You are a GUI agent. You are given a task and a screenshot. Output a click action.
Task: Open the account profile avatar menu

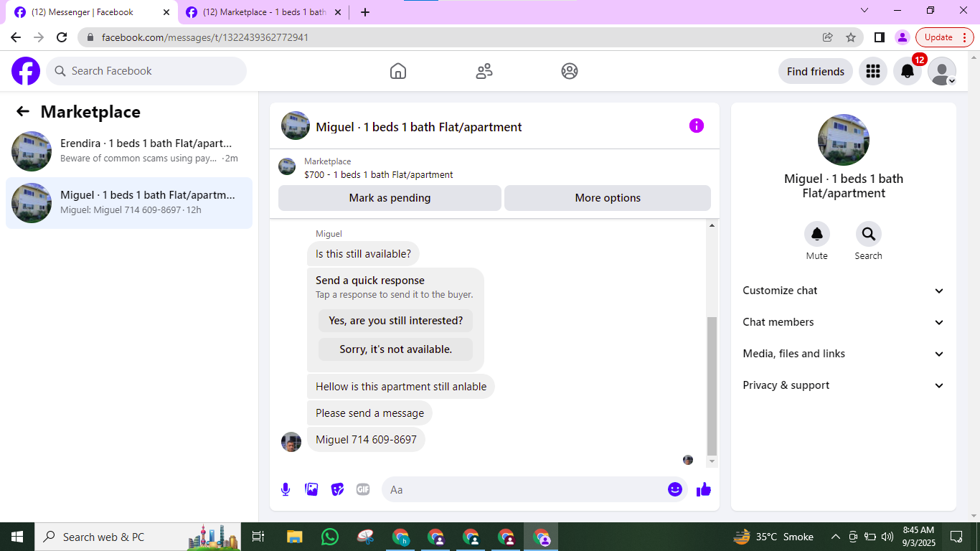click(942, 71)
